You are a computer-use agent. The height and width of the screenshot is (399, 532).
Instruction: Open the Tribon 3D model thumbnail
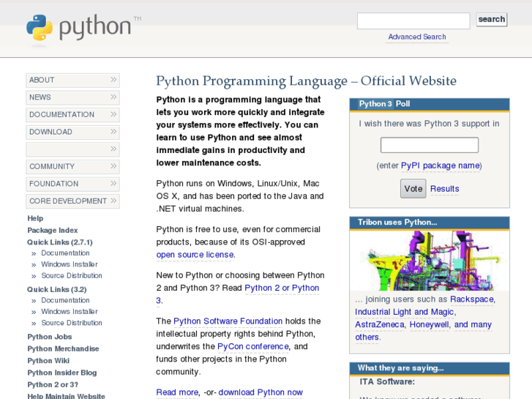point(430,261)
